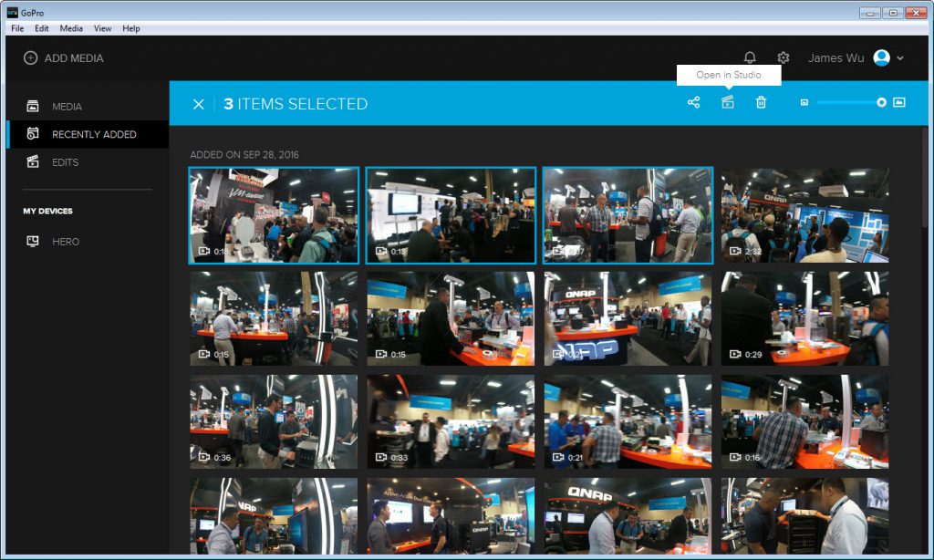Open the Media menu
The width and height of the screenshot is (934, 560).
click(71, 28)
